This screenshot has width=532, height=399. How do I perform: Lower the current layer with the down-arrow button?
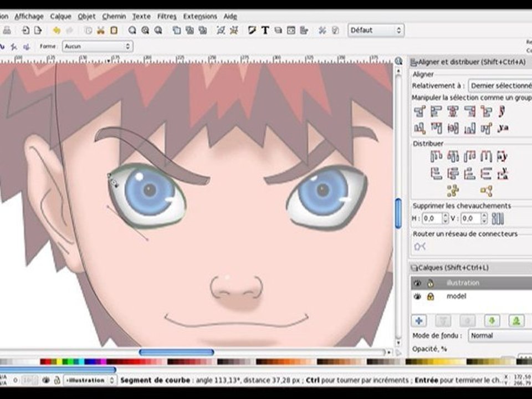tap(492, 321)
